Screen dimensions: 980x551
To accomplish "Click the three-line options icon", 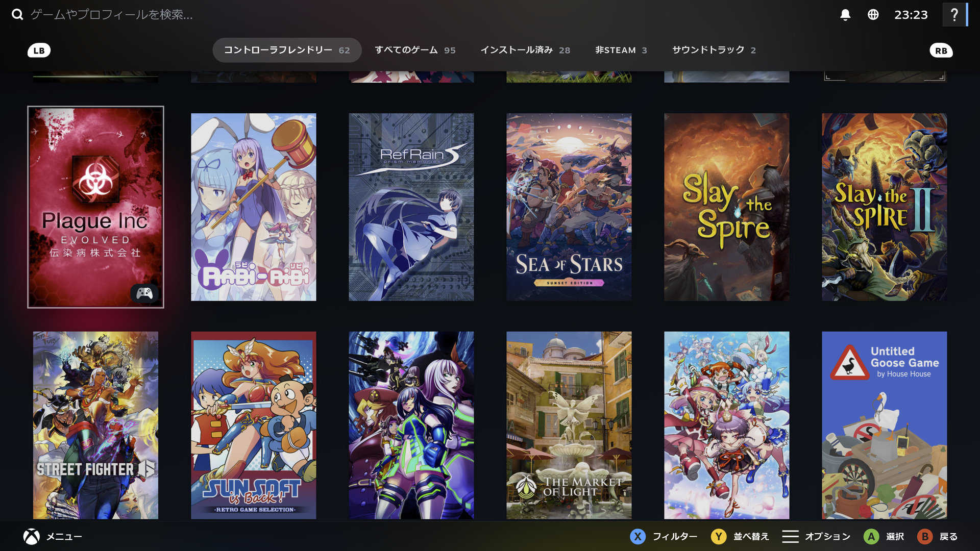I will [x=790, y=537].
